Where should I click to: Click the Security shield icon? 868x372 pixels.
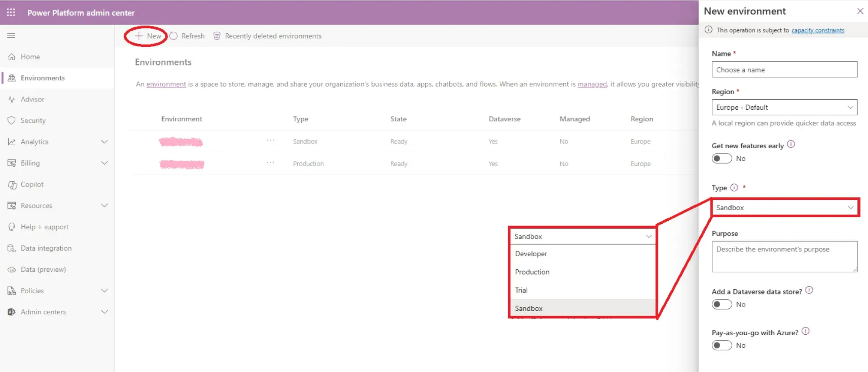pyautogui.click(x=12, y=121)
